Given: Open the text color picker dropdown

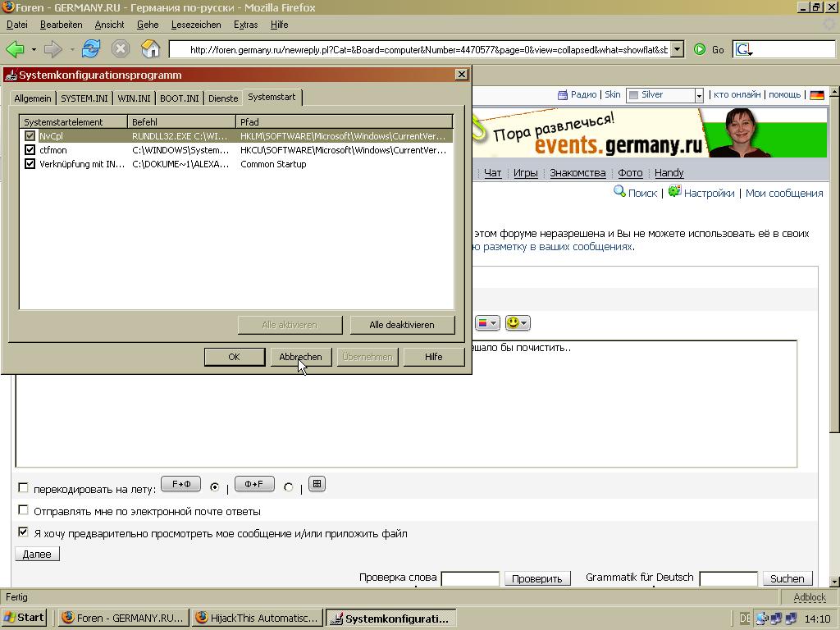Looking at the screenshot, I should [x=487, y=322].
